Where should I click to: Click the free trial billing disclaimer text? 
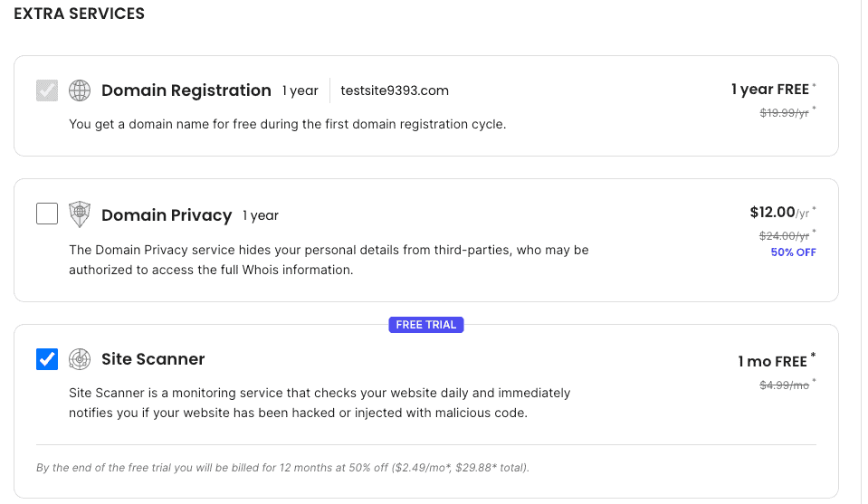coord(282,468)
